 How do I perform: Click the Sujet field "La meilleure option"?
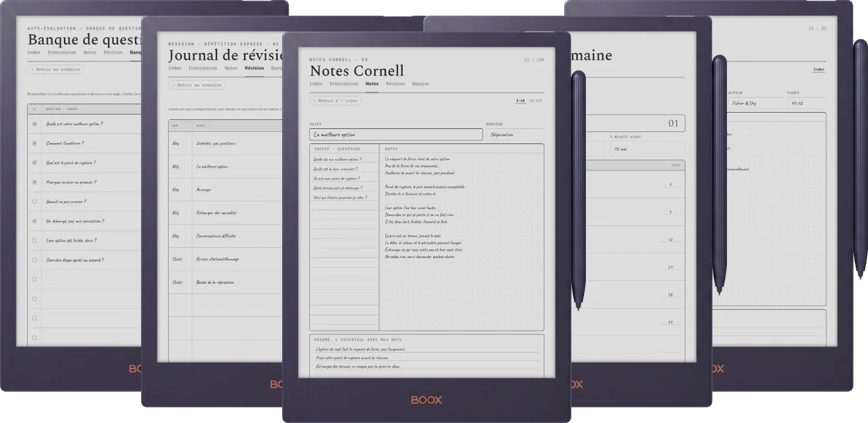(x=396, y=134)
